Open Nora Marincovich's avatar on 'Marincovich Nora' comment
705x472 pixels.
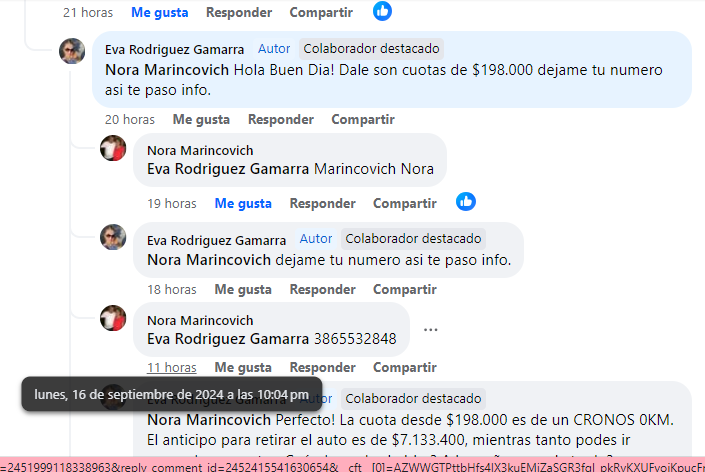[113, 148]
